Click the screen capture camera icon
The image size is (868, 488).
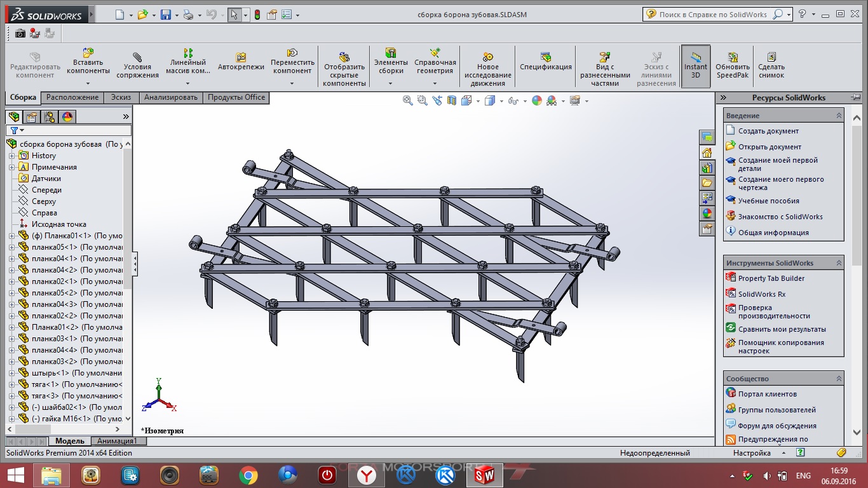pos(20,33)
